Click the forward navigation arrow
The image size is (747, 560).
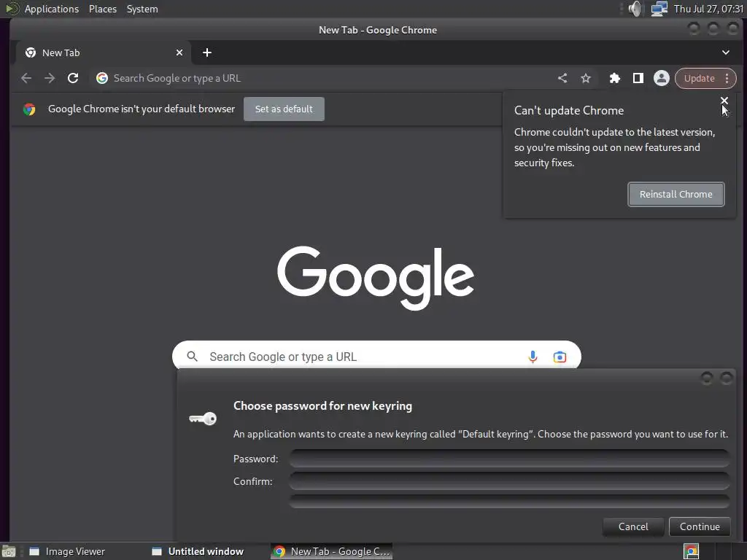(50, 78)
